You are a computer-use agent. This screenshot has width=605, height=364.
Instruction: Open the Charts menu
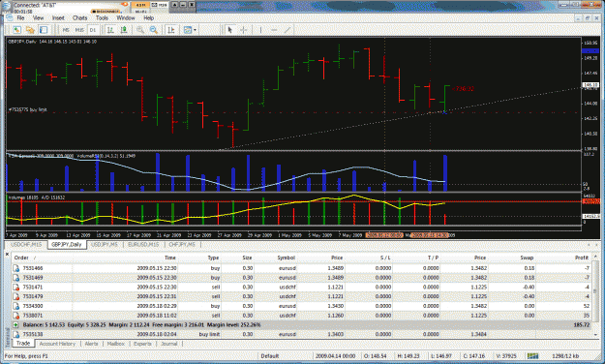tap(80, 17)
